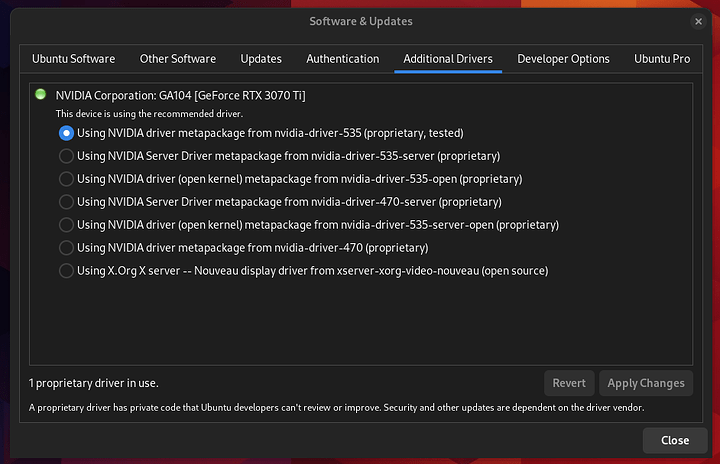Choose the nvidia-driver-535-server-open driver

point(67,225)
